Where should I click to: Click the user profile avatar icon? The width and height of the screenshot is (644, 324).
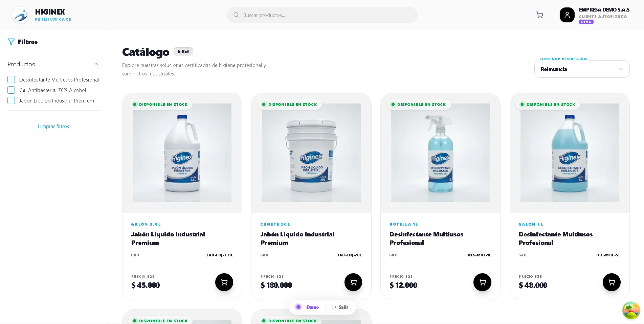tap(567, 15)
